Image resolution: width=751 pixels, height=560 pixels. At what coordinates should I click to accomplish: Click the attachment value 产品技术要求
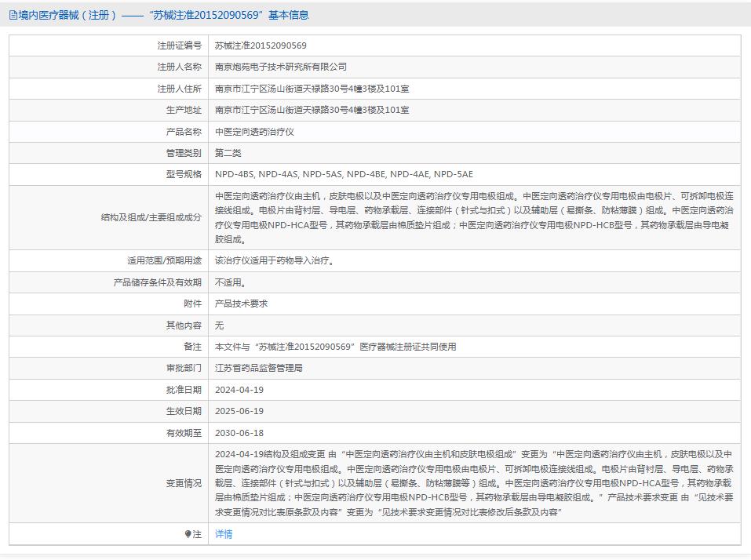pos(241,304)
